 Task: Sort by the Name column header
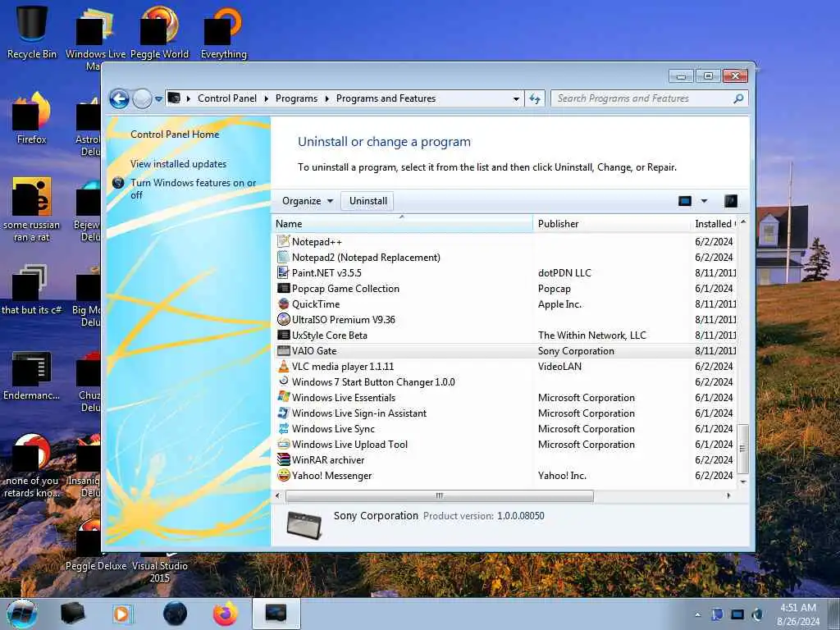click(x=402, y=224)
